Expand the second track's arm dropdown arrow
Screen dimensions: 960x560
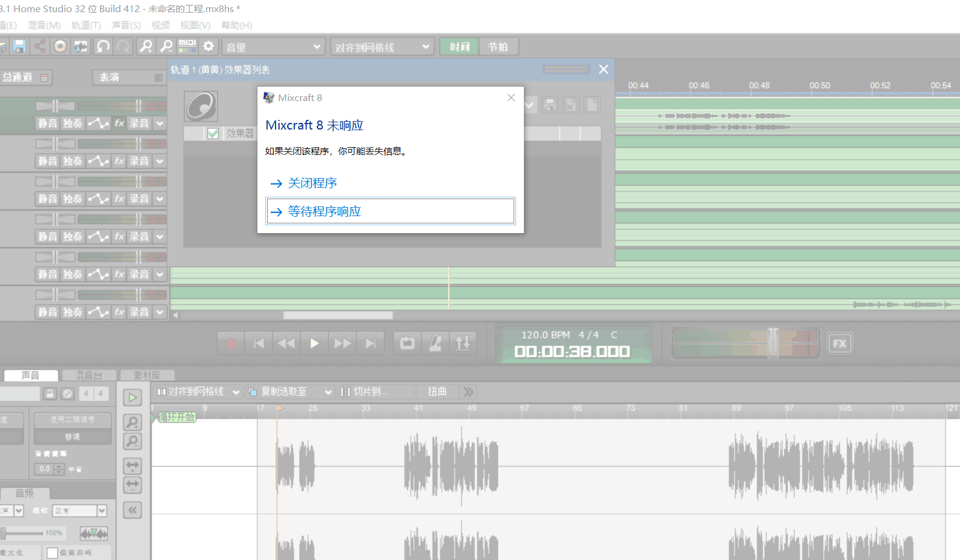point(160,161)
